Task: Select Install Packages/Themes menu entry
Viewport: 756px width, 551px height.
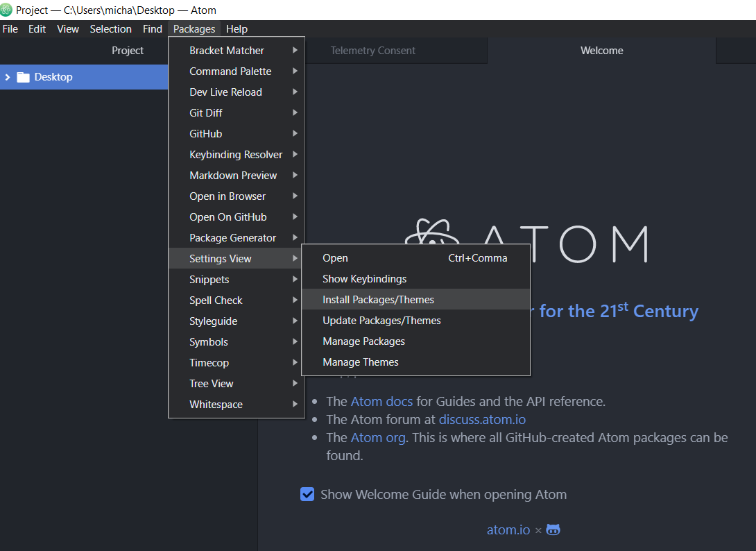Action: 378,300
